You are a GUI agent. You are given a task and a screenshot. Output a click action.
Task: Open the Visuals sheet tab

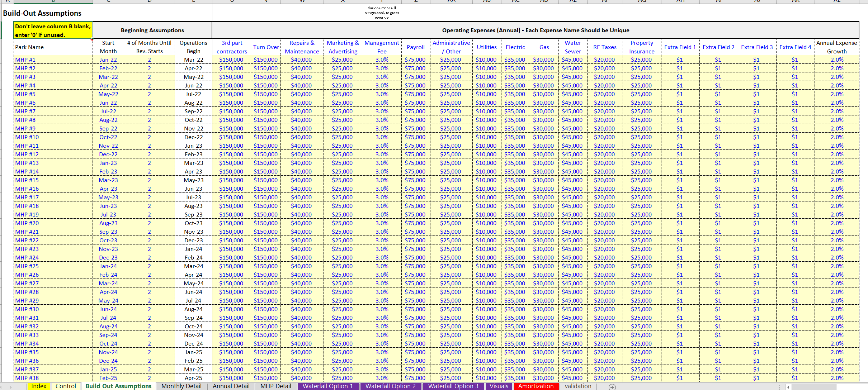499,386
